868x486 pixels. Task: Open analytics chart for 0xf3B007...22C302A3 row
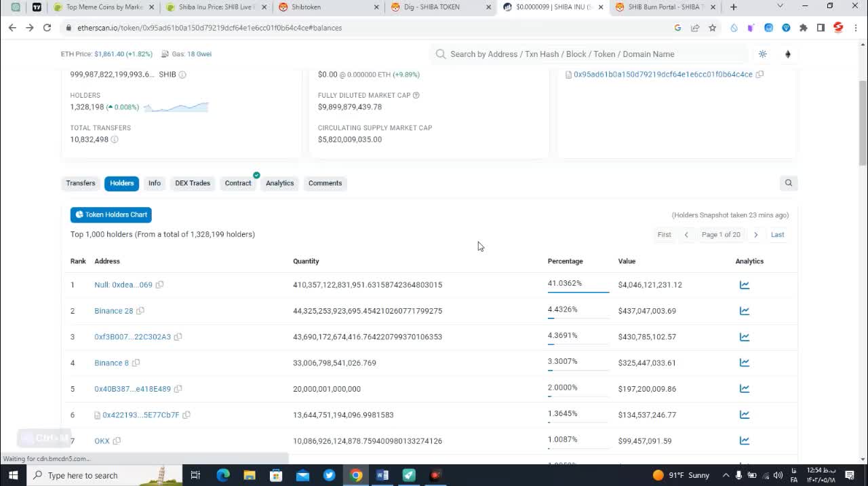tap(744, 337)
